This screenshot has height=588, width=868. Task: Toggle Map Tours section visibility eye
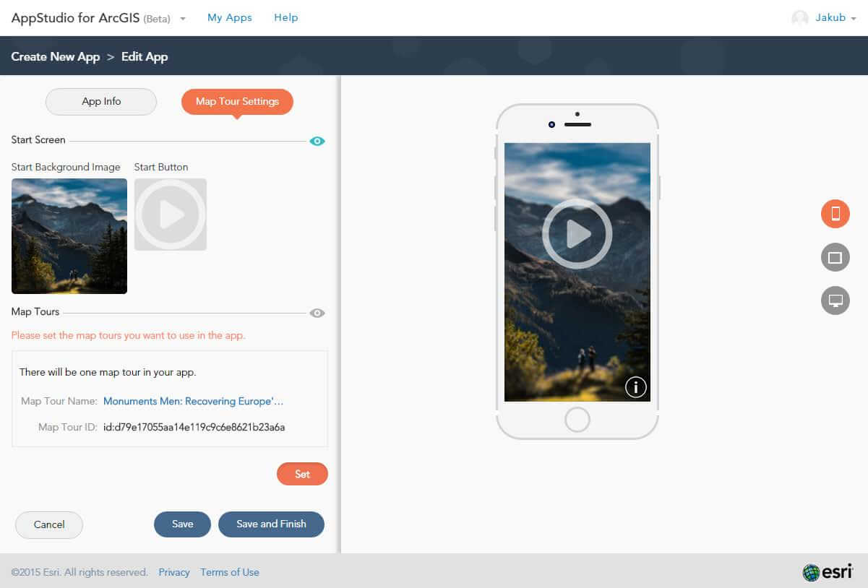coord(317,313)
